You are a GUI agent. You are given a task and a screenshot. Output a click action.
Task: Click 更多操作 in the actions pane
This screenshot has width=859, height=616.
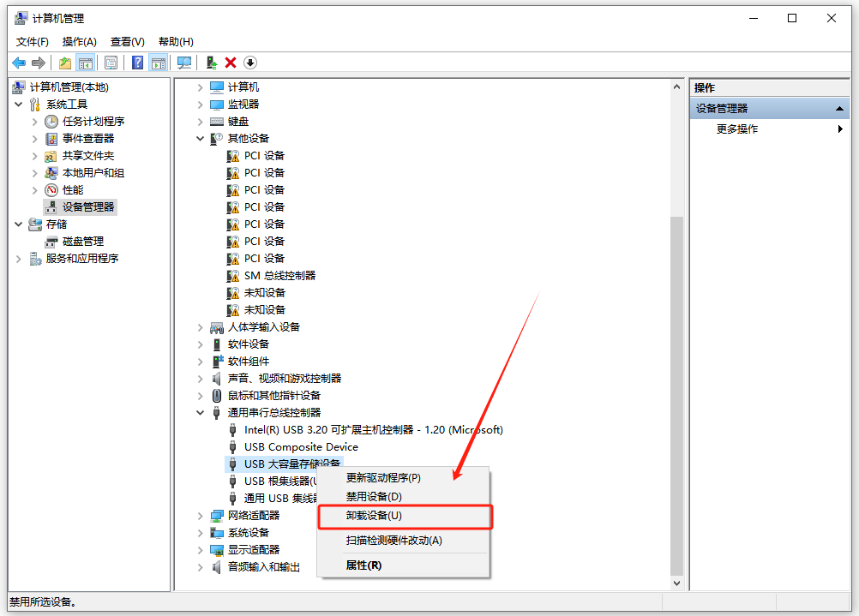coord(737,129)
